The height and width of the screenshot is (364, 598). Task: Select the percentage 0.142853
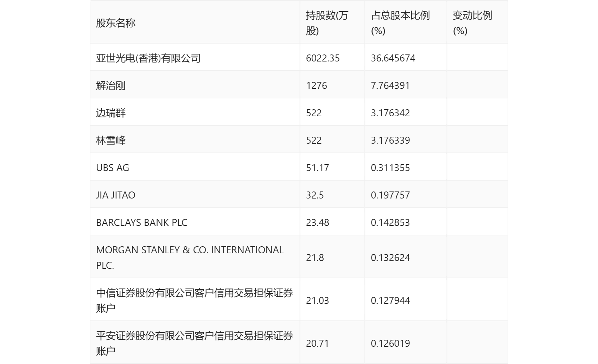point(390,222)
